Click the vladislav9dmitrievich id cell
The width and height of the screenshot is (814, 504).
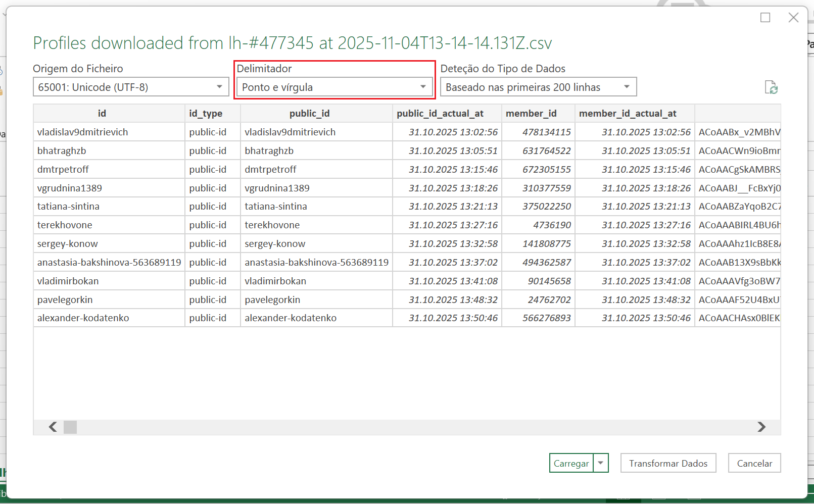point(83,132)
